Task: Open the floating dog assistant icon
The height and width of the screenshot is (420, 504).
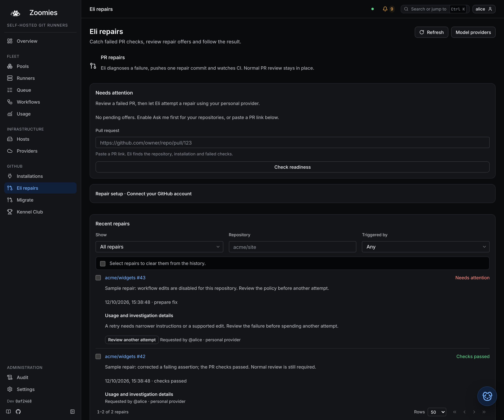Action: pos(487,396)
